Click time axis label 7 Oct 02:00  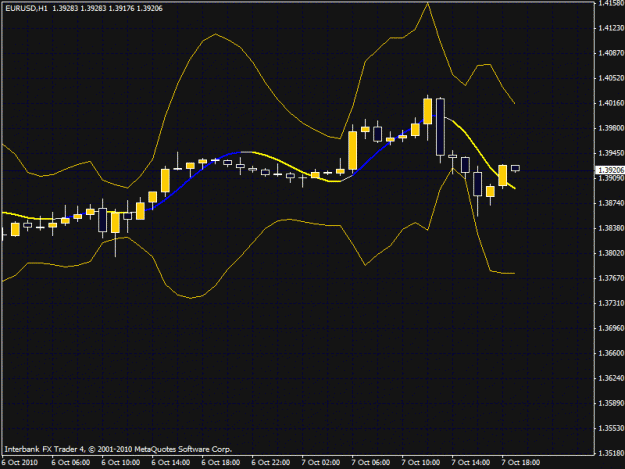click(x=321, y=463)
